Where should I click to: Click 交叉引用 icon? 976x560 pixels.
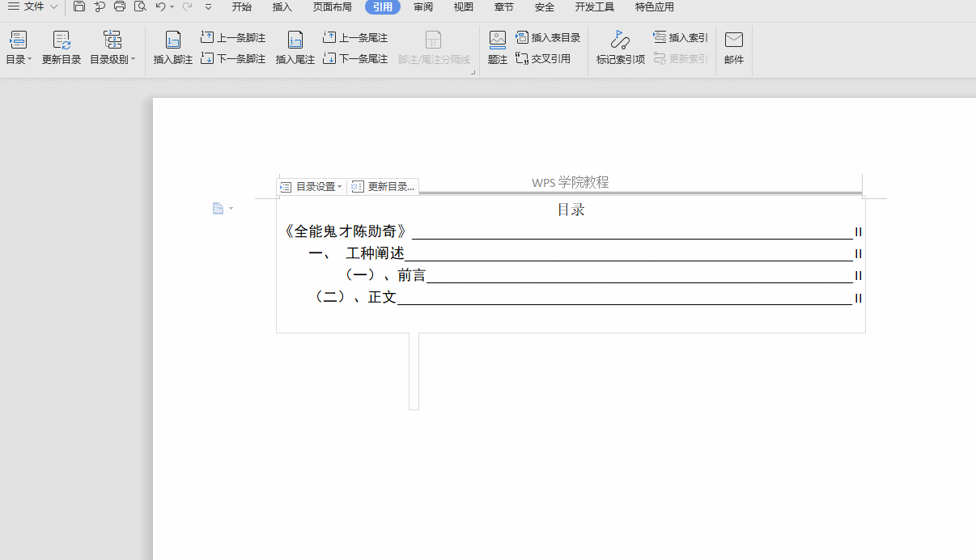(x=543, y=59)
